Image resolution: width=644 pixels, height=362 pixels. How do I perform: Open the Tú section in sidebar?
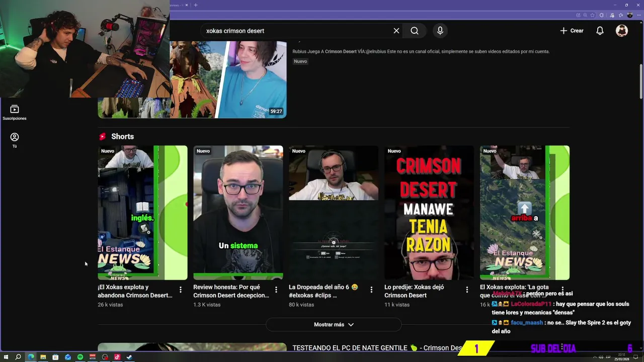[x=15, y=140]
